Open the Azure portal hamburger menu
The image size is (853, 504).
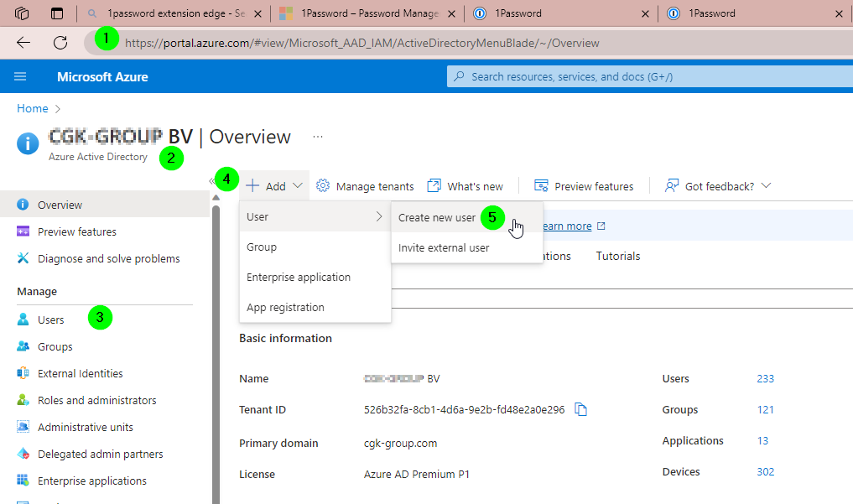tap(20, 76)
